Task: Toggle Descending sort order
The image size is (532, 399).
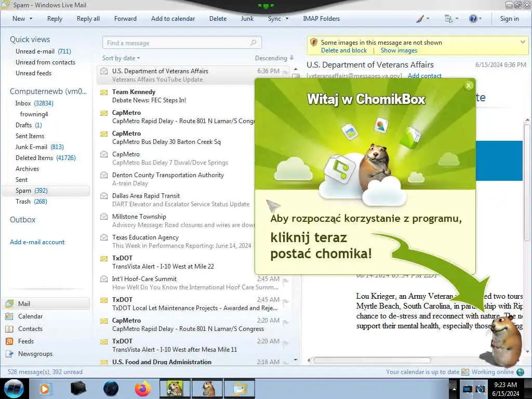Action: [274, 58]
